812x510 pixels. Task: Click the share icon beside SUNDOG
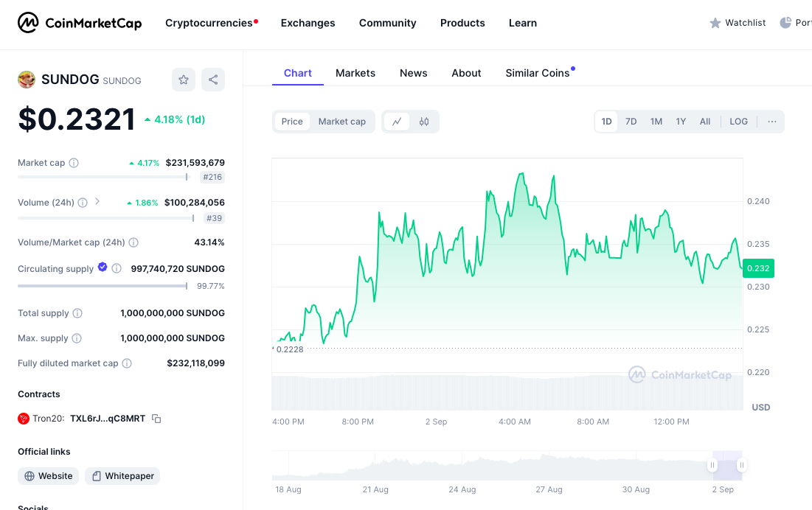coord(213,80)
